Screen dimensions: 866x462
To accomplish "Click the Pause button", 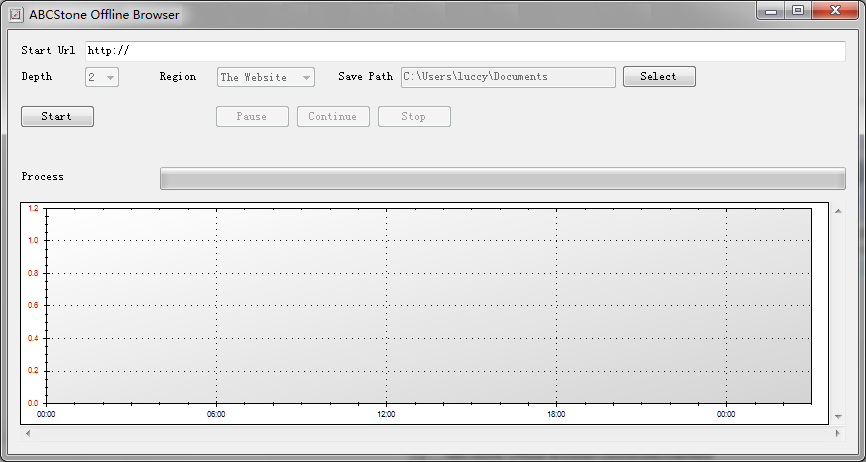I will pos(252,116).
